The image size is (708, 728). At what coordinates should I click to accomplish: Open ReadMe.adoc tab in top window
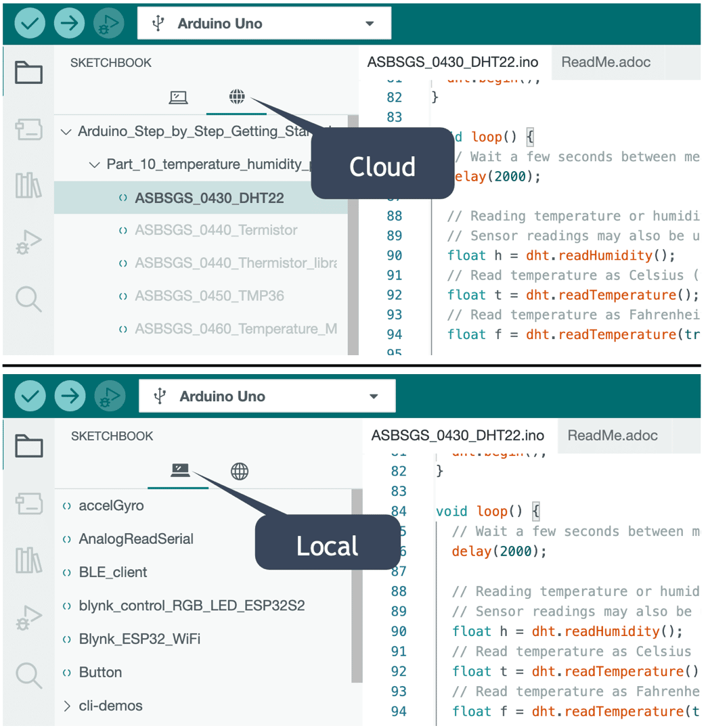[x=606, y=62]
